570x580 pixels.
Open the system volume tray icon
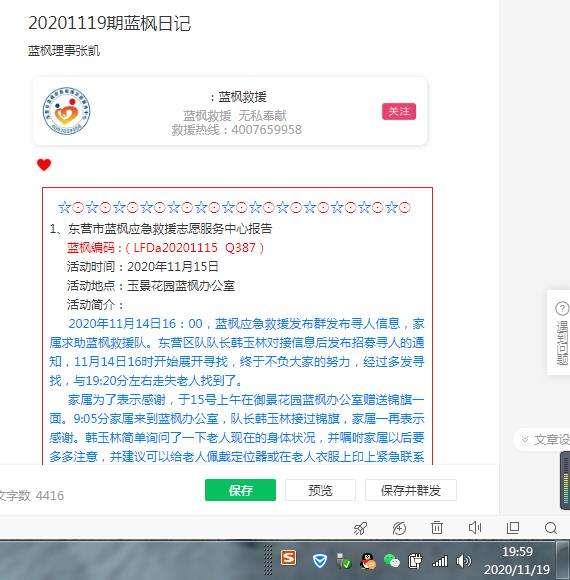pos(463,561)
